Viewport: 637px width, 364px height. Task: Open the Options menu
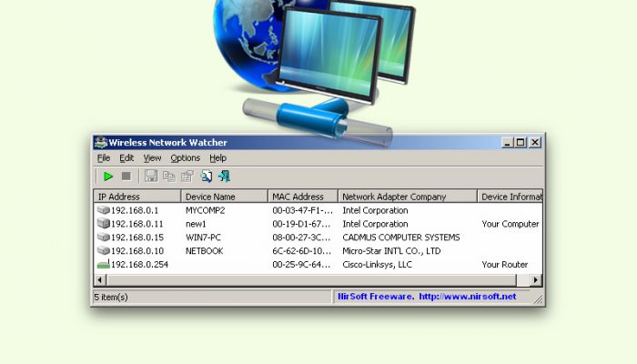click(x=186, y=158)
